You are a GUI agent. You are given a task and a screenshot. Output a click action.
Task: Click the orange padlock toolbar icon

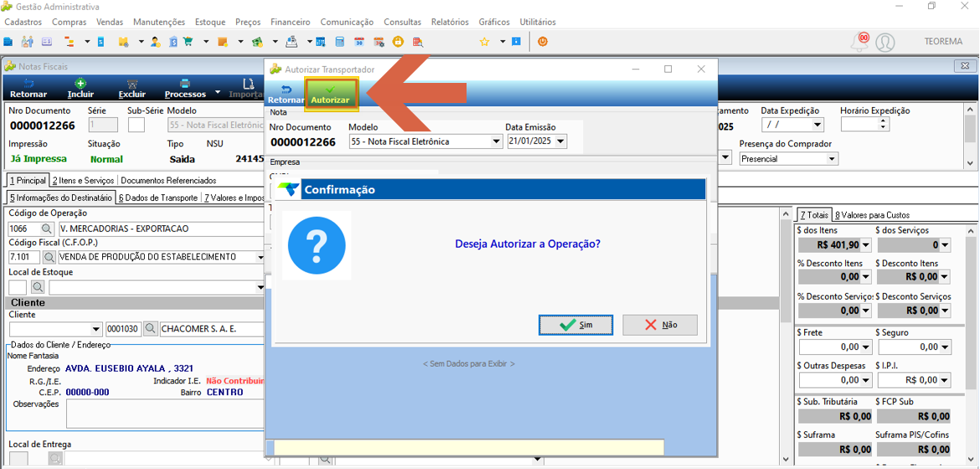(398, 42)
